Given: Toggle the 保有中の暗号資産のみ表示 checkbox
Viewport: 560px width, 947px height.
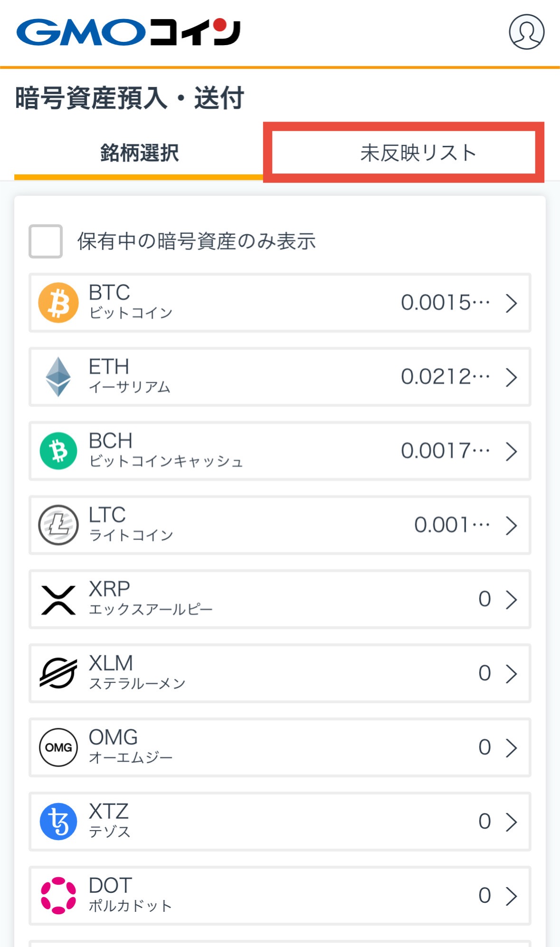Looking at the screenshot, I should tap(46, 241).
